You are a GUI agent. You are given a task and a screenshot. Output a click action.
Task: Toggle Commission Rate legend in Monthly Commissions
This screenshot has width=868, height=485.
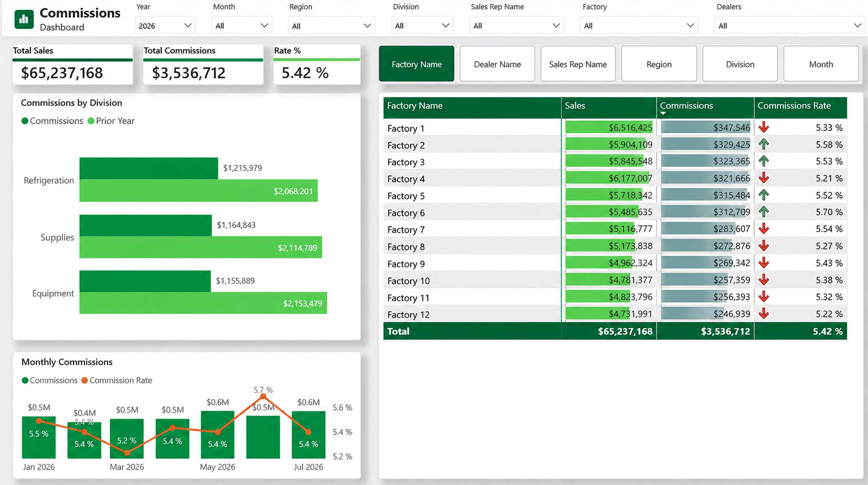(117, 380)
